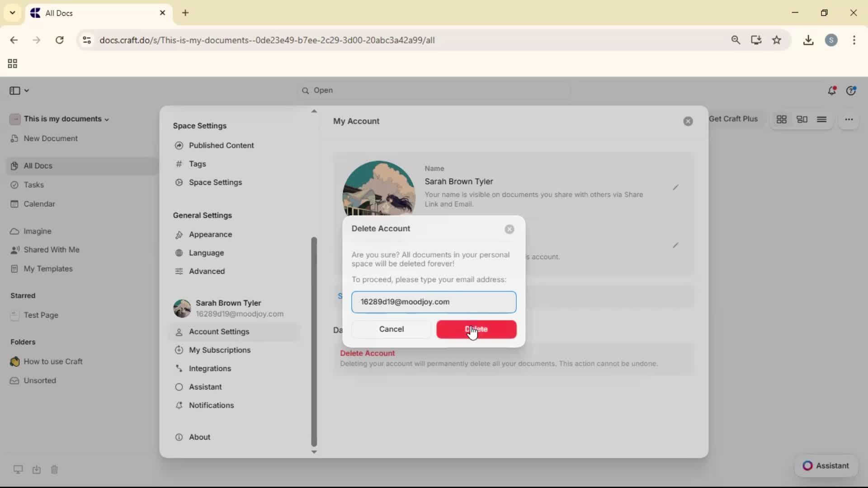The image size is (868, 488).
Task: Click the red Delete confirmation button
Action: pyautogui.click(x=476, y=329)
